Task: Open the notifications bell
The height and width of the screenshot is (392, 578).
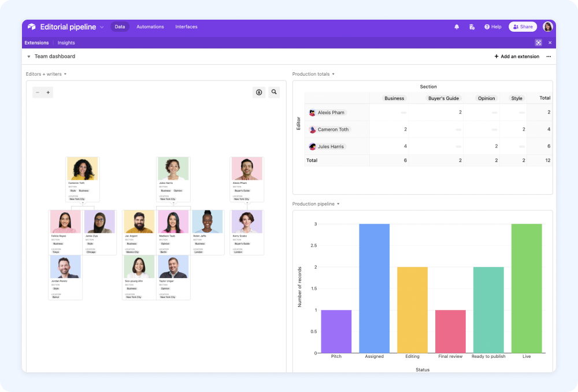Action: 456,27
